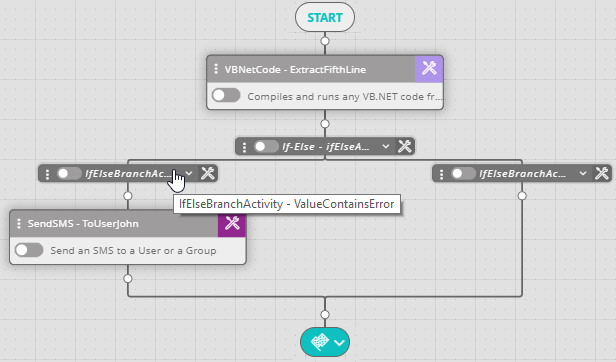
Task: Click the connector point below START
Action: [325, 41]
